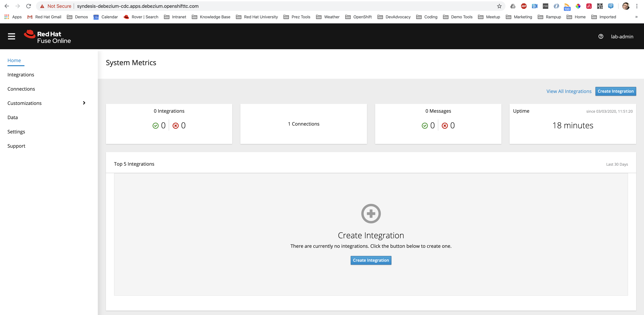Click the centered Create Integration button
644x315 pixels.
click(x=371, y=260)
